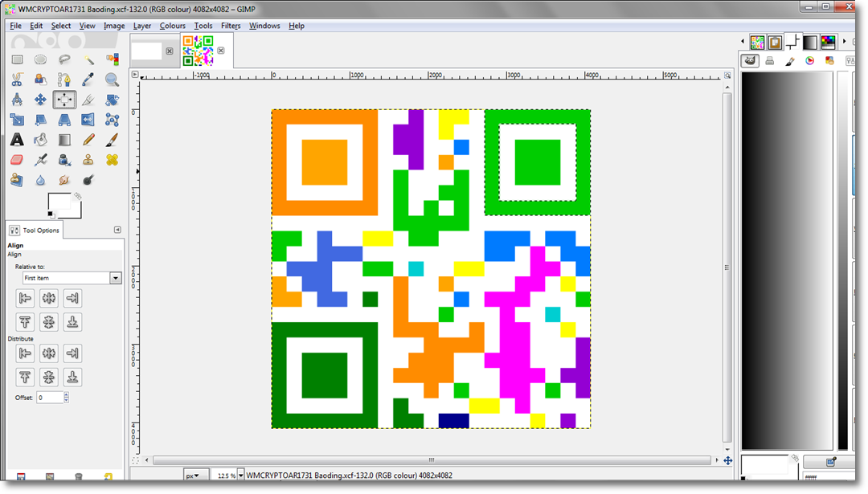Open the Layer menu
The width and height of the screenshot is (868, 494).
click(141, 26)
